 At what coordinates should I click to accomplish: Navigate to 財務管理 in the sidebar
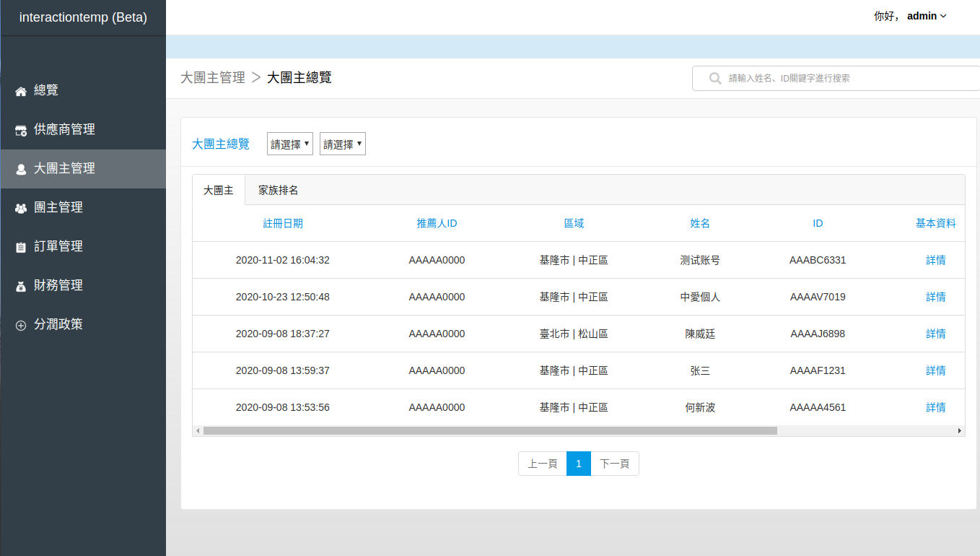point(83,286)
